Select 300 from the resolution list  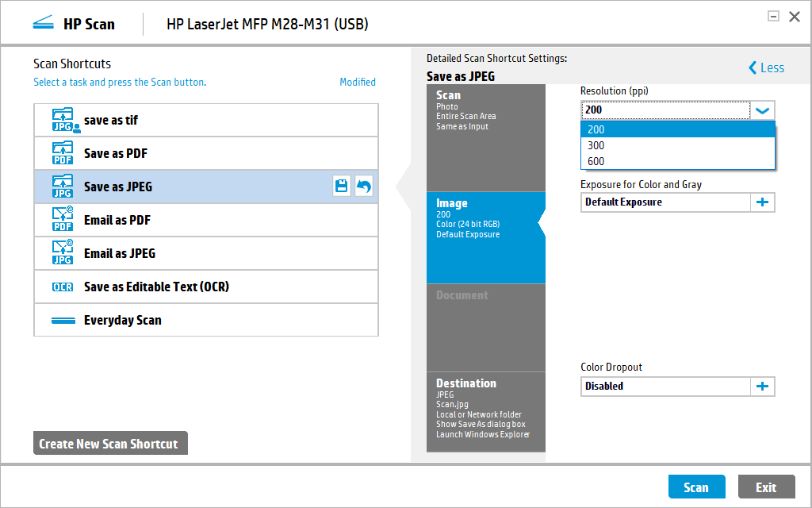677,145
